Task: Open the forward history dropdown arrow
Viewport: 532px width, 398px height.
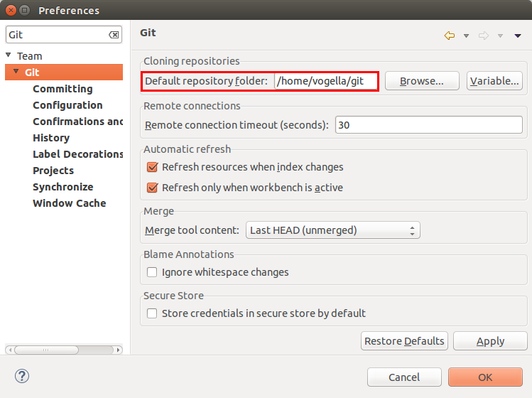Action: click(500, 36)
